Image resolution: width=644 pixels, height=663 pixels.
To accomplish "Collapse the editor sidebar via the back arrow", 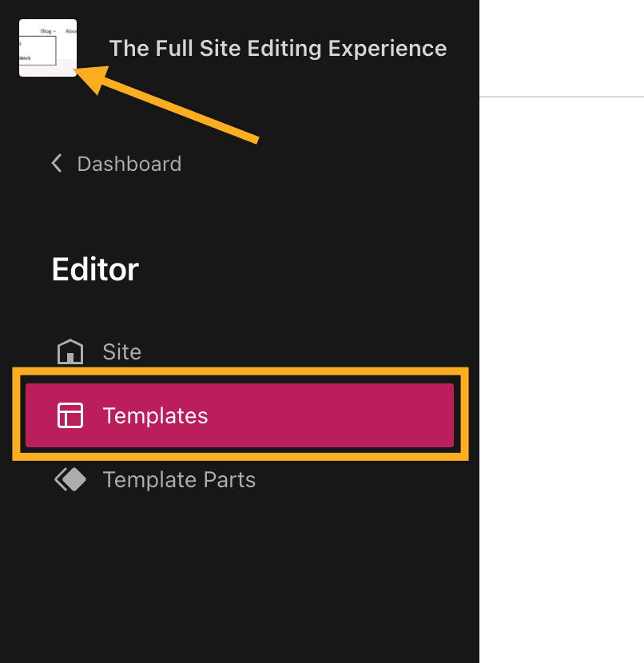I will tap(56, 163).
